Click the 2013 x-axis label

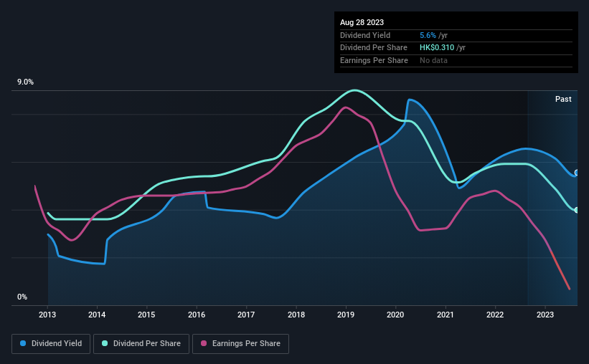click(47, 315)
